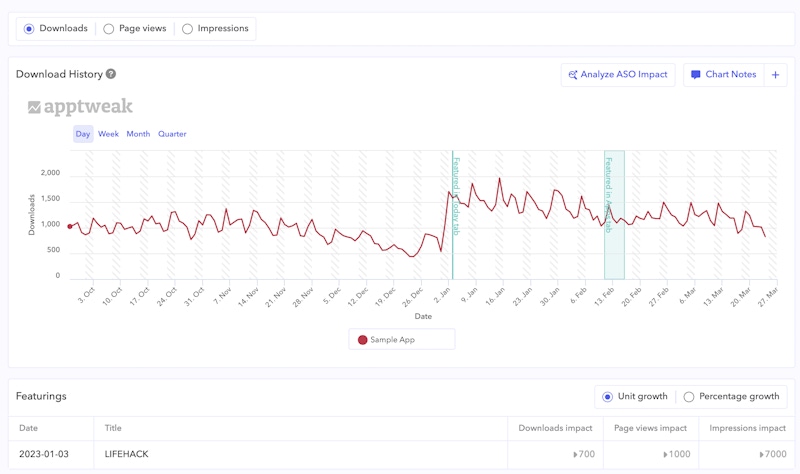Choose Unit growth option
The height and width of the screenshot is (474, 800).
607,397
